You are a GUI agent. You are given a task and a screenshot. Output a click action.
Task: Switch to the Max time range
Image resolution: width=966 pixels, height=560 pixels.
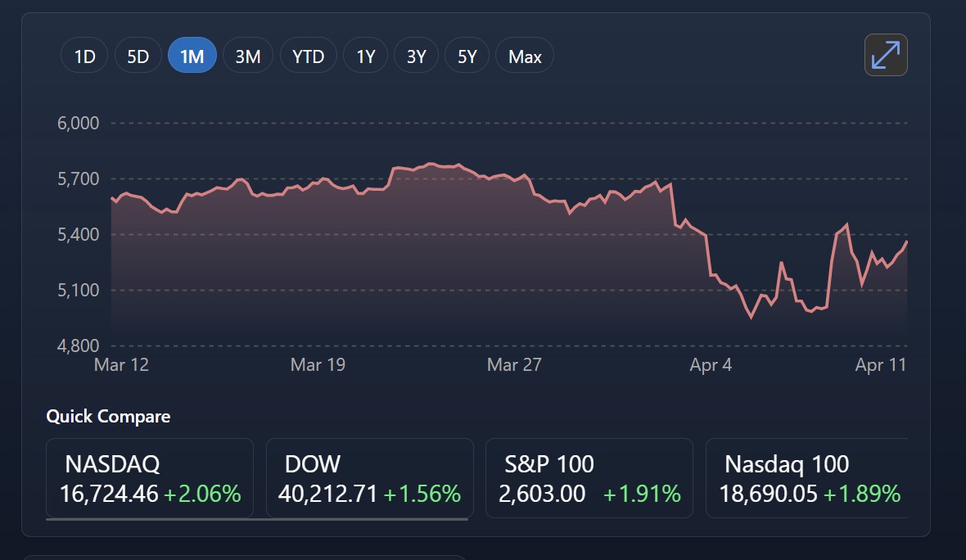click(x=524, y=55)
